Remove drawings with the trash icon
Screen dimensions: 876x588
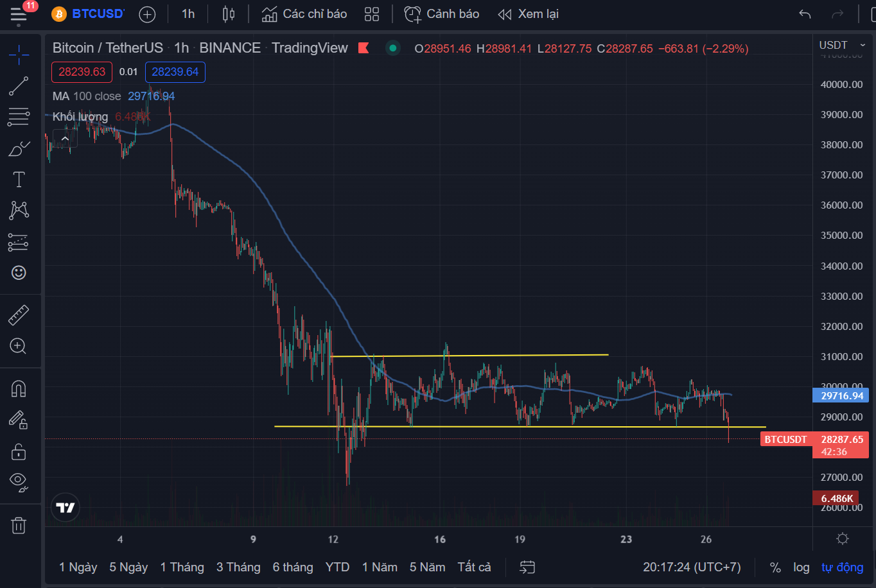pyautogui.click(x=19, y=526)
